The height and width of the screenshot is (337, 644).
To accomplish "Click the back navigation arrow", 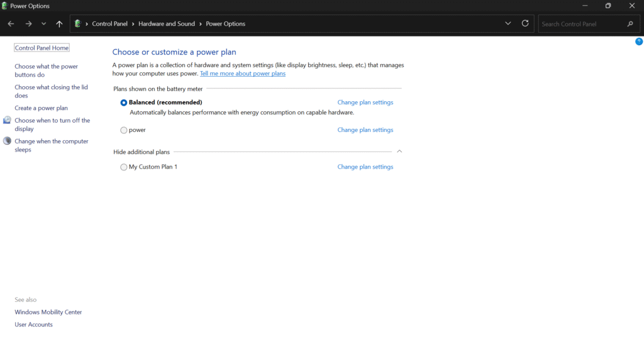I will point(11,24).
